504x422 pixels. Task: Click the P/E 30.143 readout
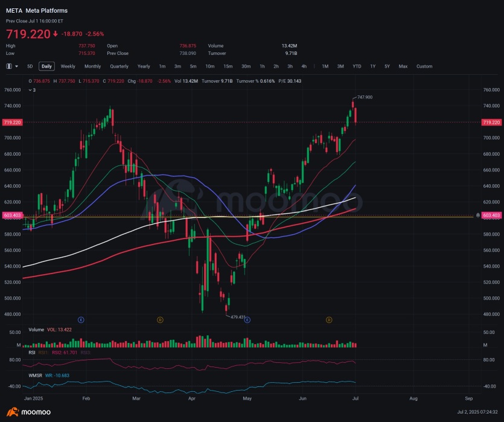tap(290, 81)
